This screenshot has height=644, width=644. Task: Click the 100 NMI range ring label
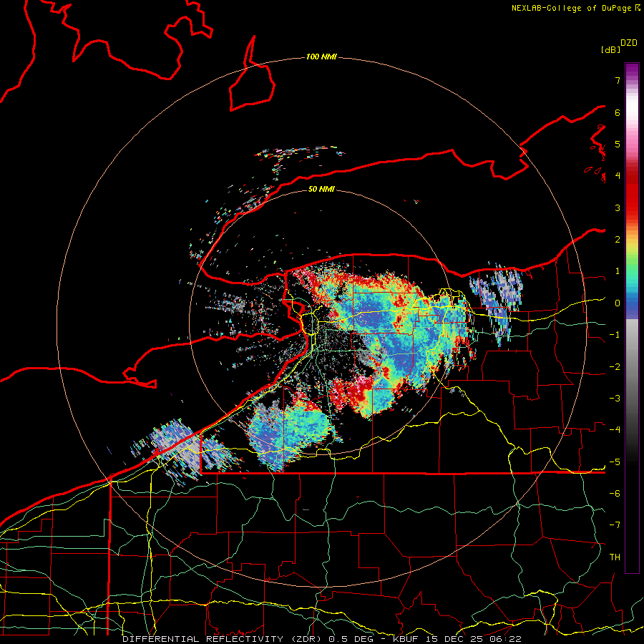(321, 57)
